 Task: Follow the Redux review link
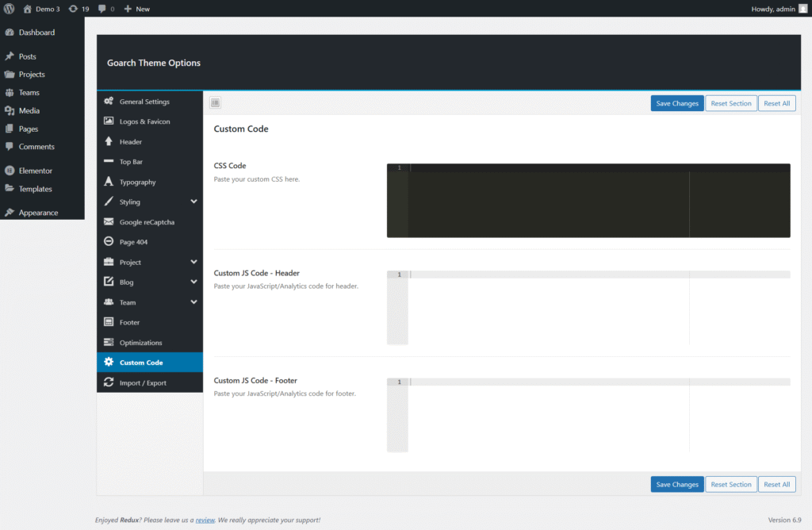click(x=205, y=520)
